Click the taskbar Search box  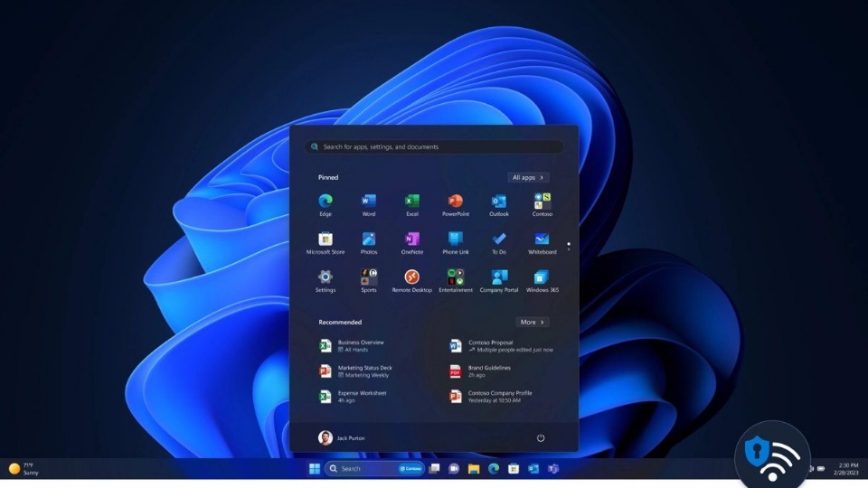pyautogui.click(x=374, y=469)
